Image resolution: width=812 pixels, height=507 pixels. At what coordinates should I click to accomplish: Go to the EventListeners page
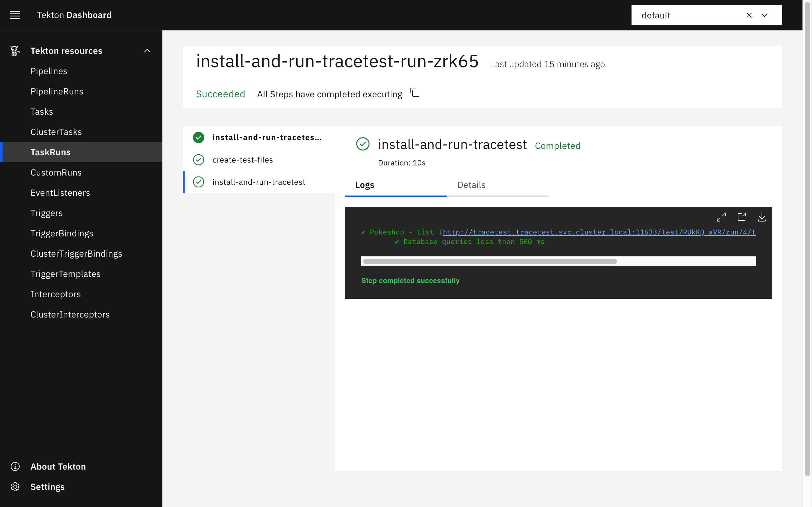tap(60, 192)
